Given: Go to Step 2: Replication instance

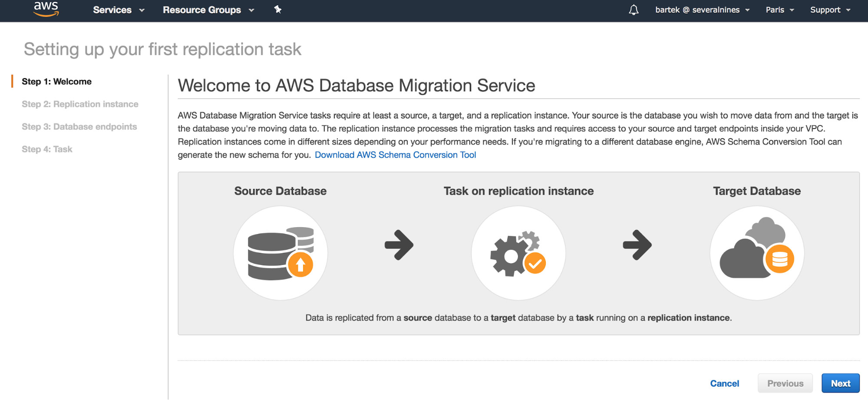Looking at the screenshot, I should click(80, 104).
